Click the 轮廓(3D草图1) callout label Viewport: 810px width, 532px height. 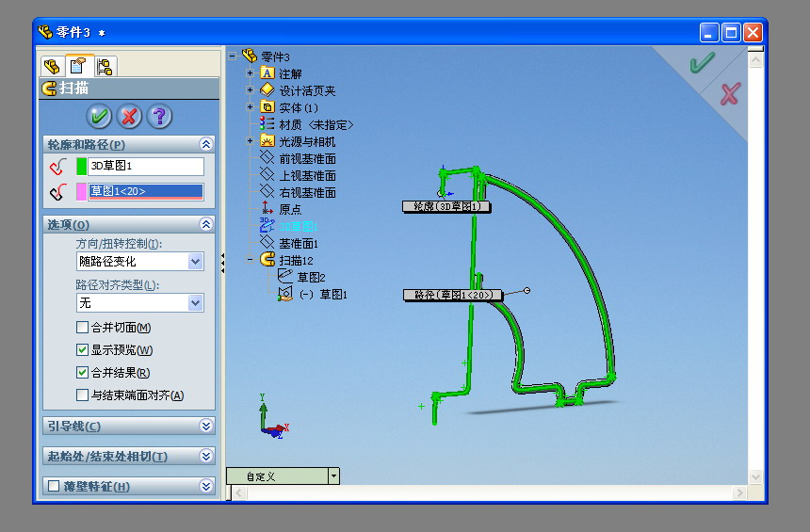(x=446, y=206)
